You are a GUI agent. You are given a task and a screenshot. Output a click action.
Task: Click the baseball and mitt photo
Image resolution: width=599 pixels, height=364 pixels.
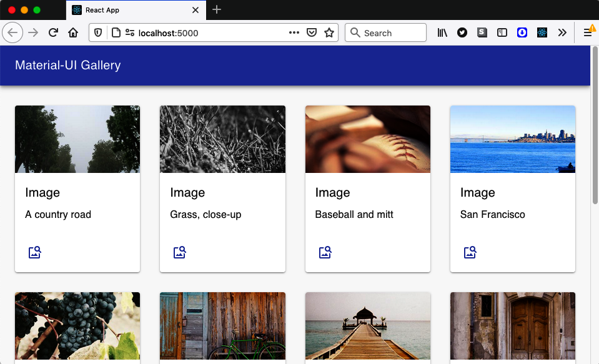click(x=368, y=139)
